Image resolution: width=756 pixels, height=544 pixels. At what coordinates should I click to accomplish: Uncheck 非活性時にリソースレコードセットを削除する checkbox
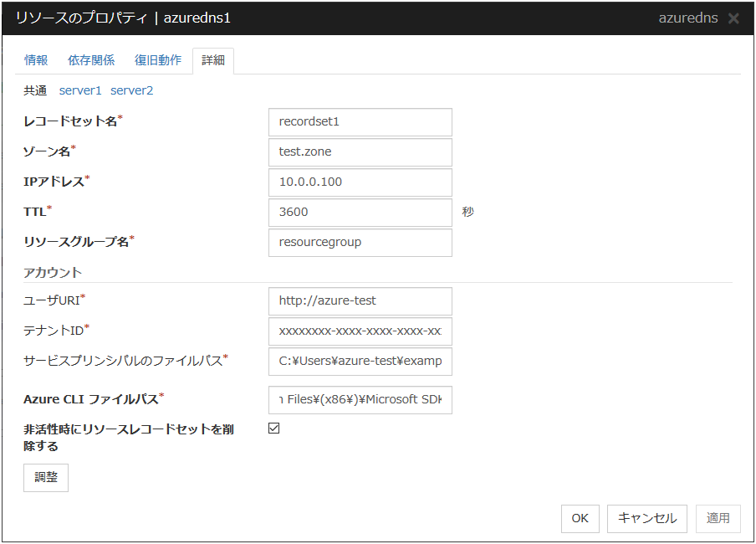[273, 429]
